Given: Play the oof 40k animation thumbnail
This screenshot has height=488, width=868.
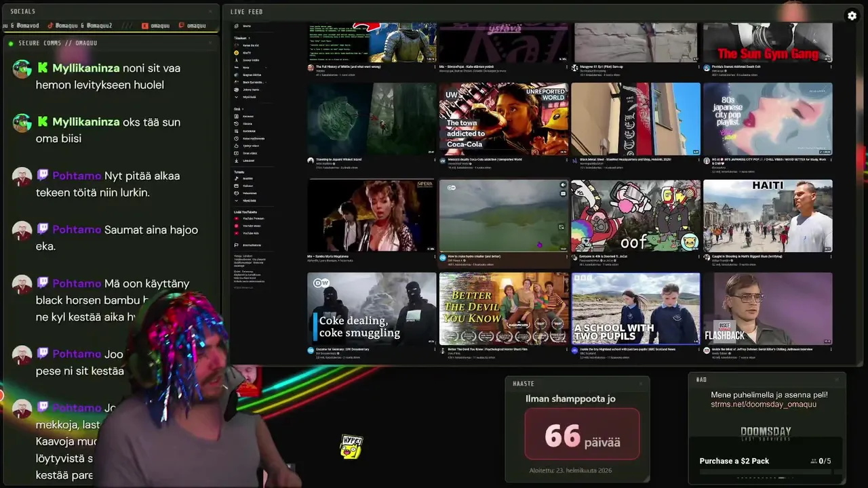Looking at the screenshot, I should [x=635, y=216].
